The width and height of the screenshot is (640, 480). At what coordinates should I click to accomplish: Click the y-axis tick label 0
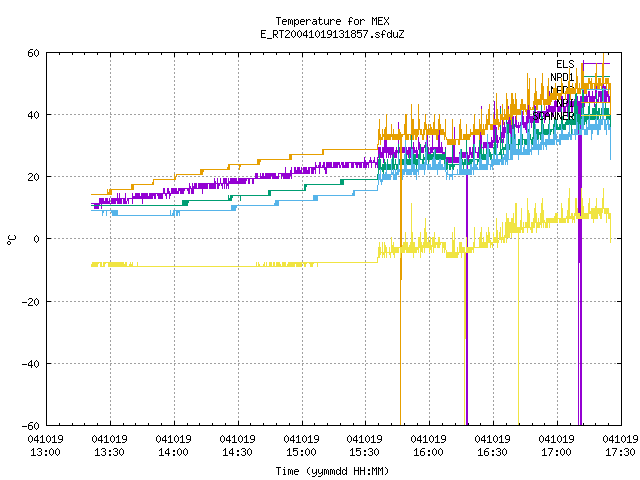[36, 239]
